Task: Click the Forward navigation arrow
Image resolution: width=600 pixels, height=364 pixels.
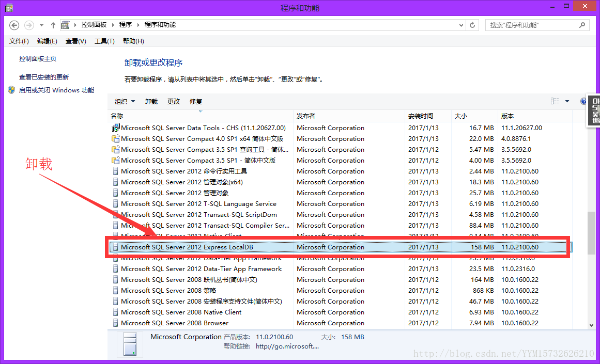Action: click(x=29, y=25)
